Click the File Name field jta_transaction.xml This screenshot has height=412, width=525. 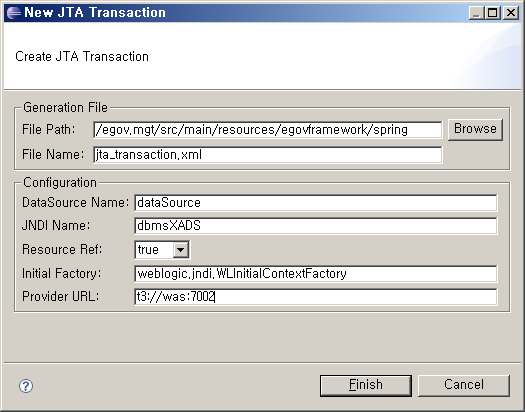268,155
